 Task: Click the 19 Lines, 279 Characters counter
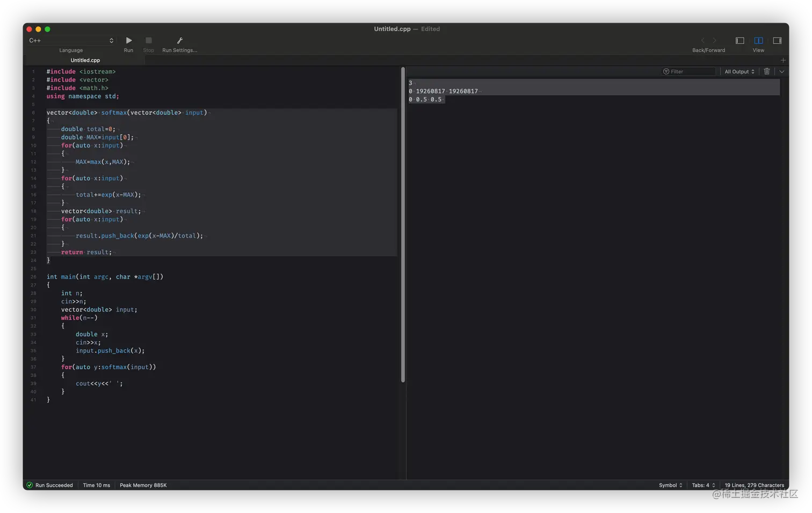754,485
